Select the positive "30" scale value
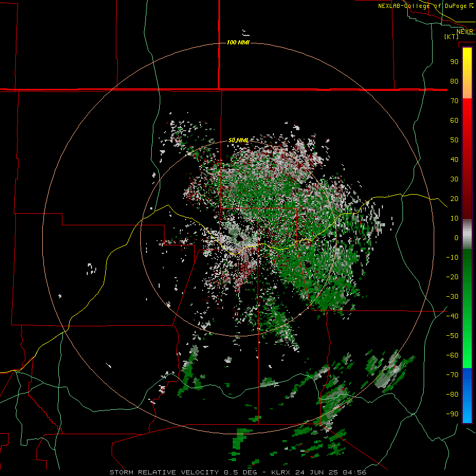 pos(454,179)
